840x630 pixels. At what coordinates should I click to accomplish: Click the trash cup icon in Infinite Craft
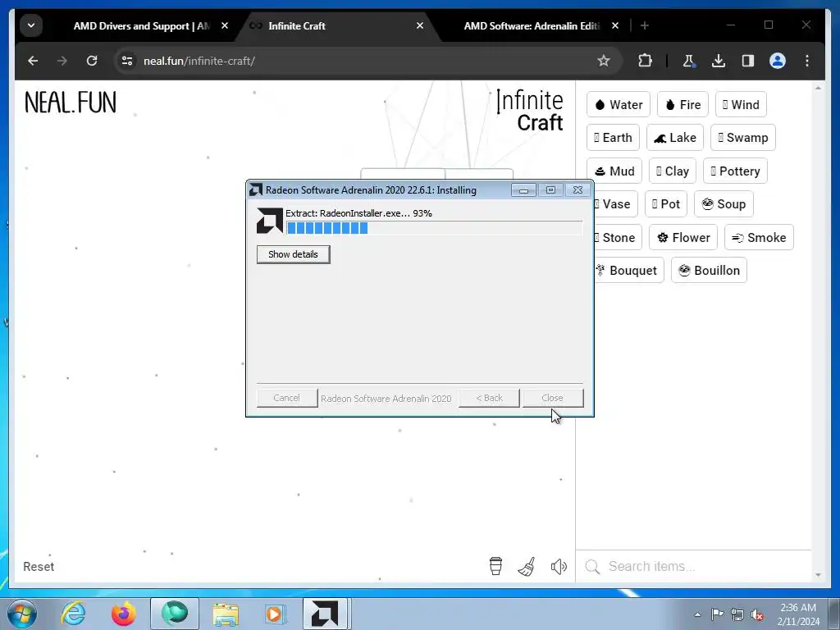click(495, 566)
